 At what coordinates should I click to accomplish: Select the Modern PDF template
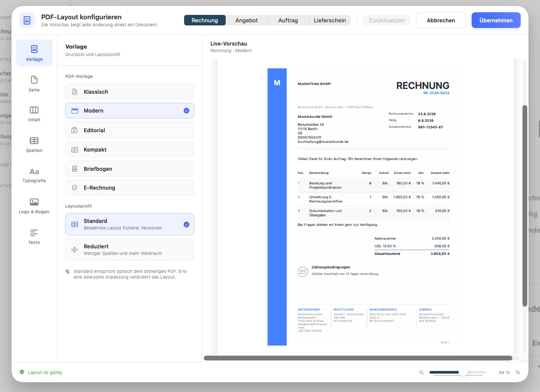click(130, 111)
